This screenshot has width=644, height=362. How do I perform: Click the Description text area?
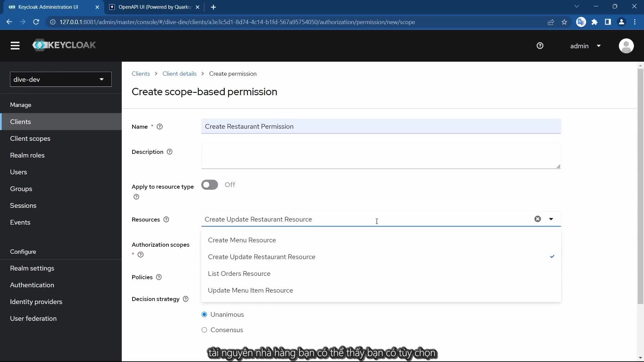pos(381,156)
